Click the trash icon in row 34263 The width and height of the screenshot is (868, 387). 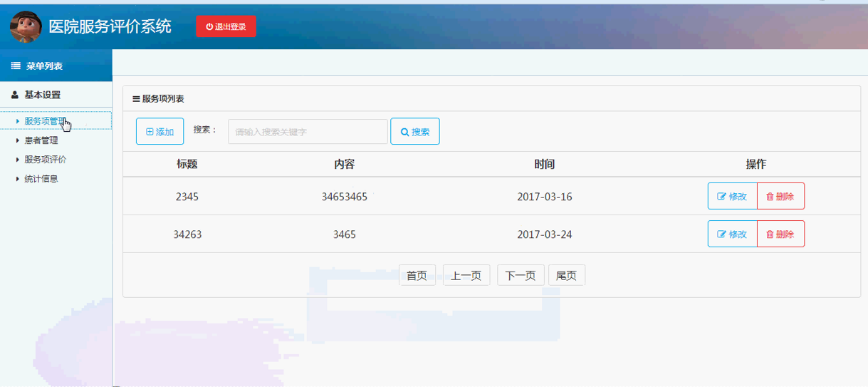770,234
